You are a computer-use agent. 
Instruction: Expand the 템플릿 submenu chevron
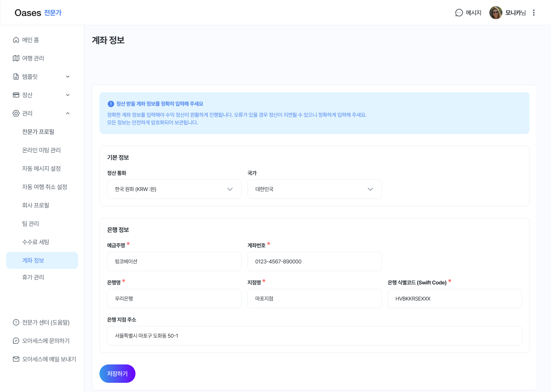68,77
